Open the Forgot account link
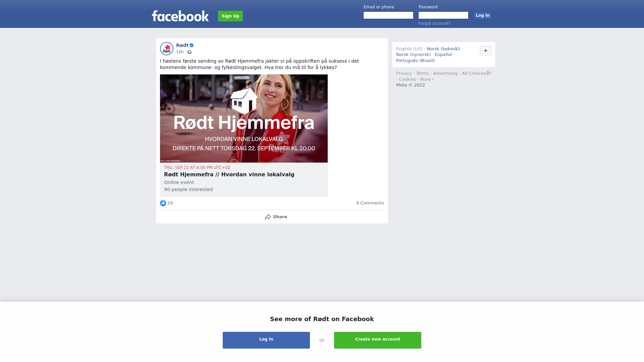 point(434,23)
